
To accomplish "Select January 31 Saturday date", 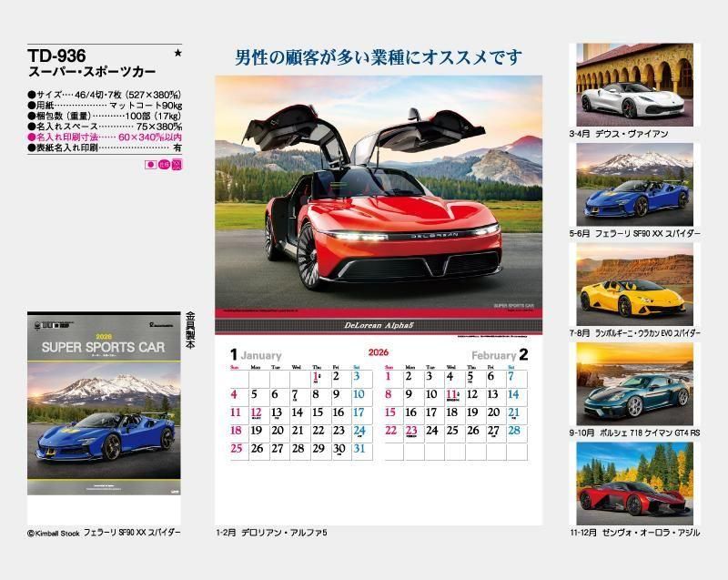I will 359,449.
